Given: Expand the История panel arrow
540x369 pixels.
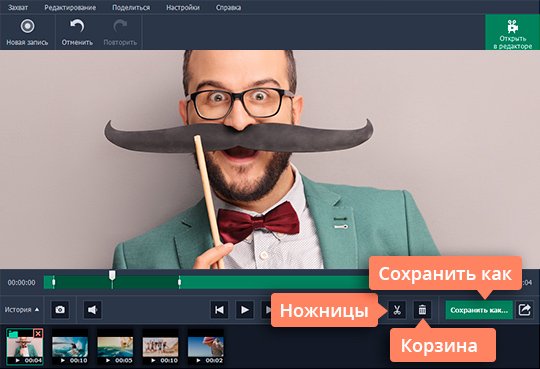Looking at the screenshot, I should 37,310.
